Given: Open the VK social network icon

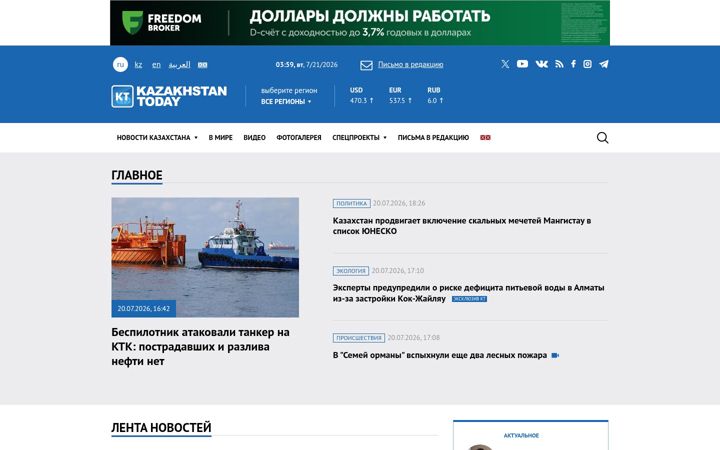Looking at the screenshot, I should pyautogui.click(x=542, y=64).
